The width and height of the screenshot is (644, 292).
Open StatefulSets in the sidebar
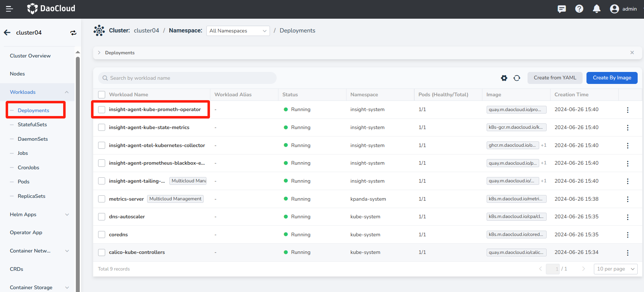(32, 124)
